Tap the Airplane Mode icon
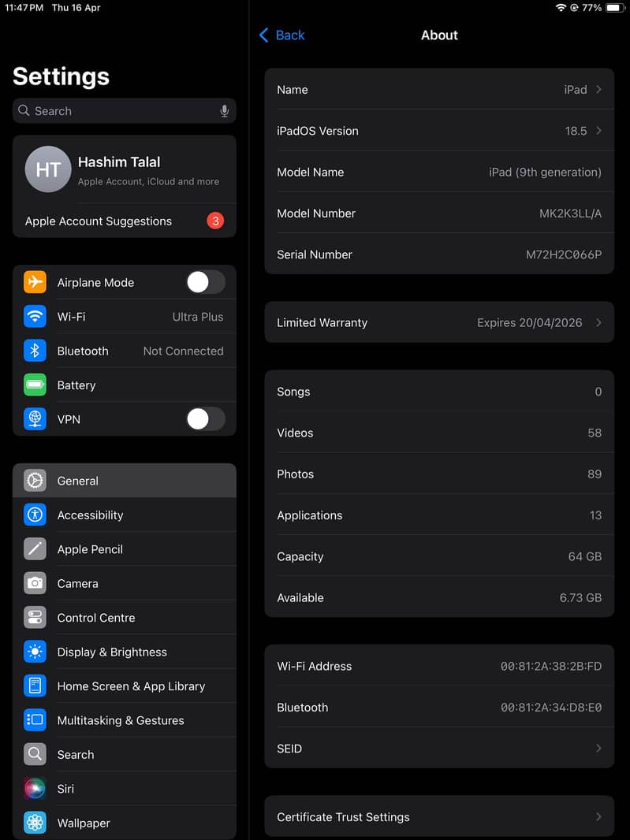 pyautogui.click(x=35, y=282)
